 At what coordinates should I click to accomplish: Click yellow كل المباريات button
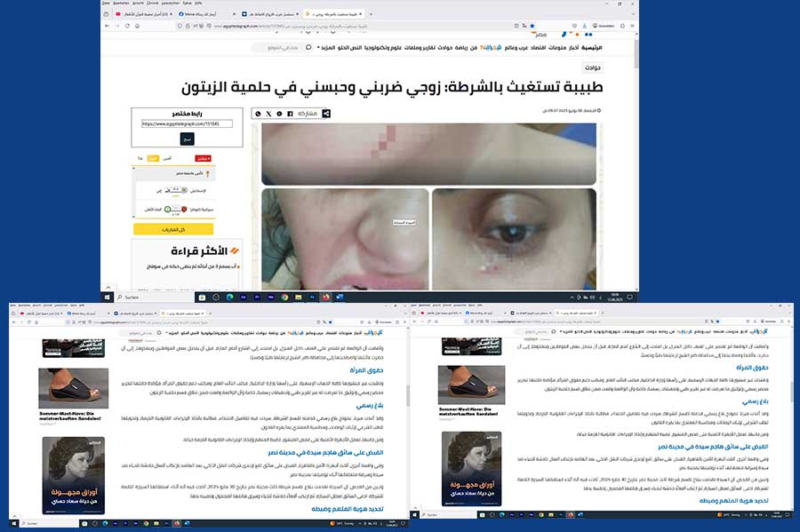tap(173, 229)
